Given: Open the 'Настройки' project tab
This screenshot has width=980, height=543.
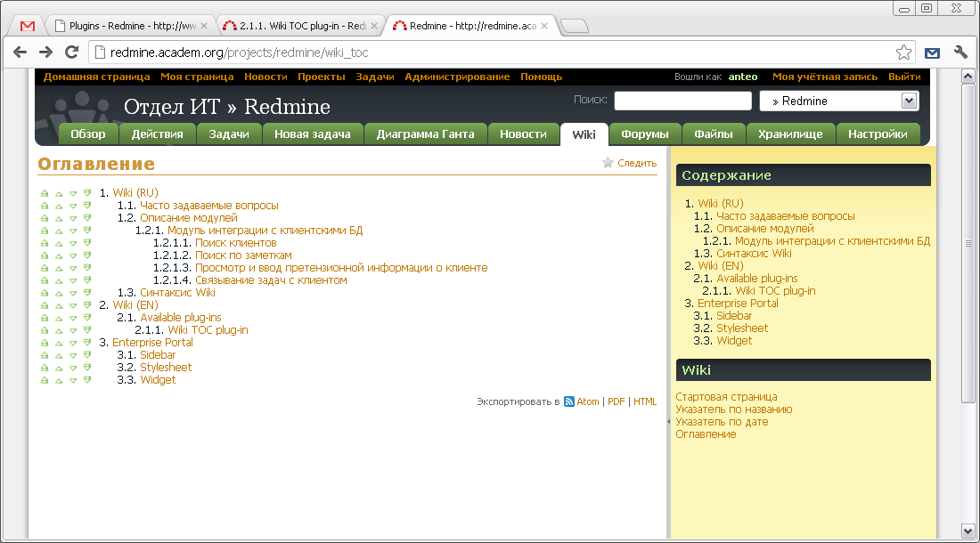Looking at the screenshot, I should click(878, 134).
